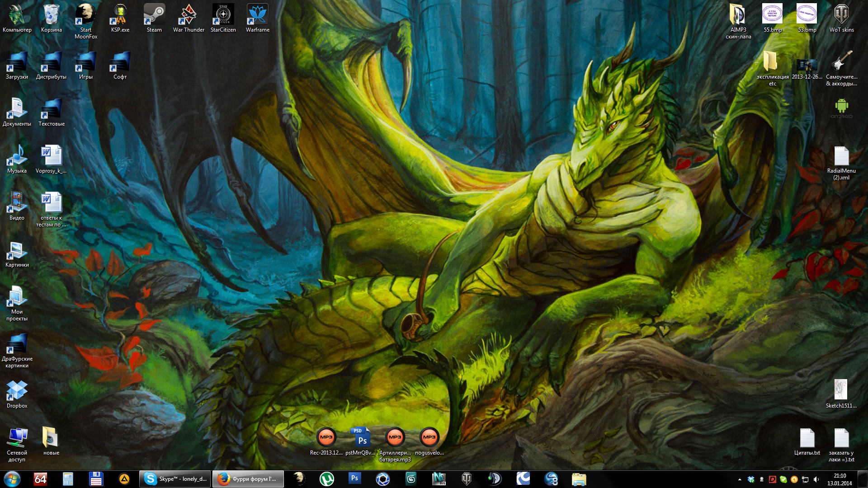Viewport: 868px width, 488px height.
Task: Open the ДраФурские картинки shortcut
Action: [17, 351]
